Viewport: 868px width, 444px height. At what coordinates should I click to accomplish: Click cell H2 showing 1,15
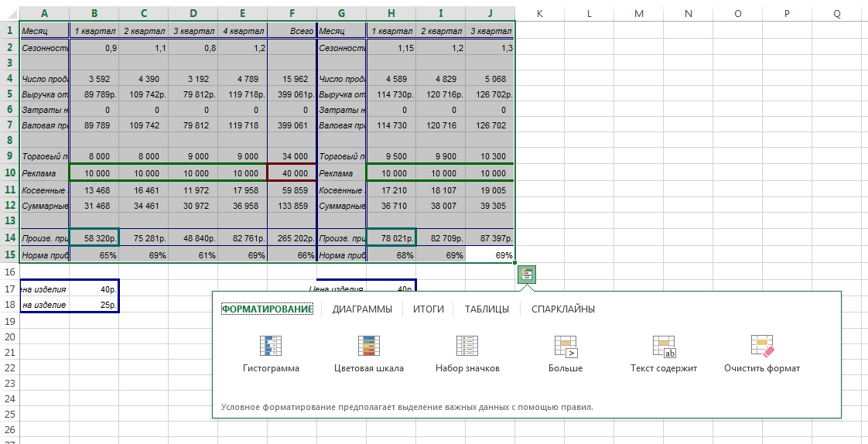click(391, 48)
